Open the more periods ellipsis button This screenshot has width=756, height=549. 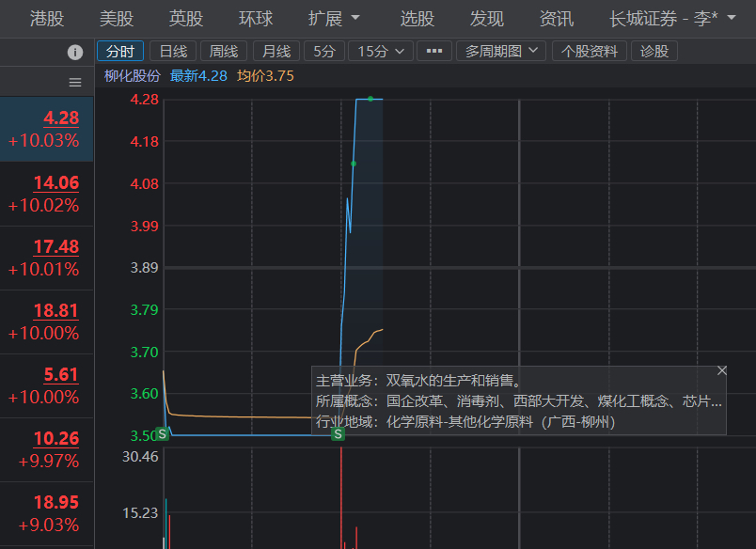point(434,51)
